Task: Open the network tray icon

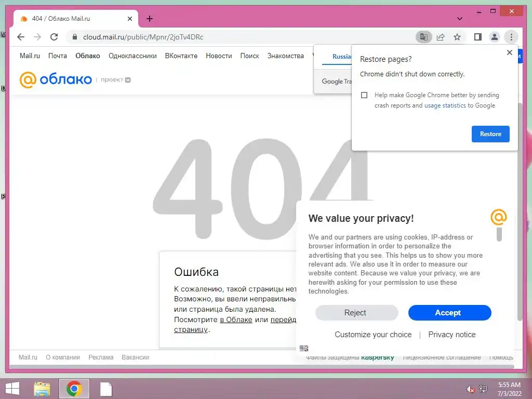Action: 483,389
